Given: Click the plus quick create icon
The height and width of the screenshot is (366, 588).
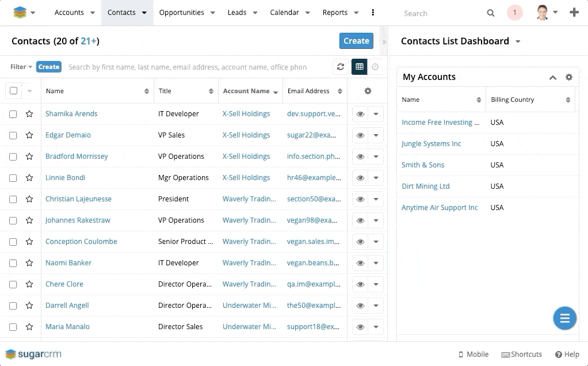Looking at the screenshot, I should click(574, 13).
